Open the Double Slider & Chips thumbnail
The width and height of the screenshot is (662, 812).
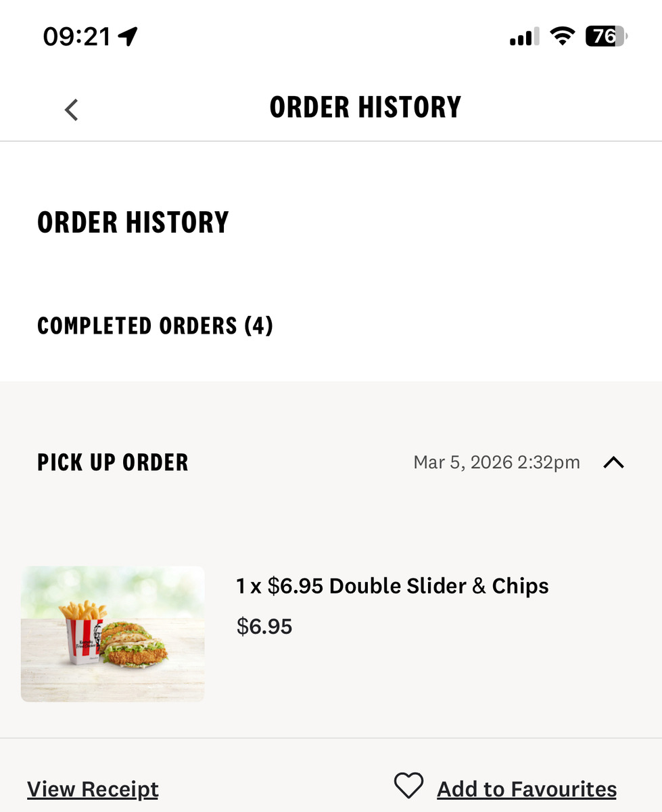point(112,633)
